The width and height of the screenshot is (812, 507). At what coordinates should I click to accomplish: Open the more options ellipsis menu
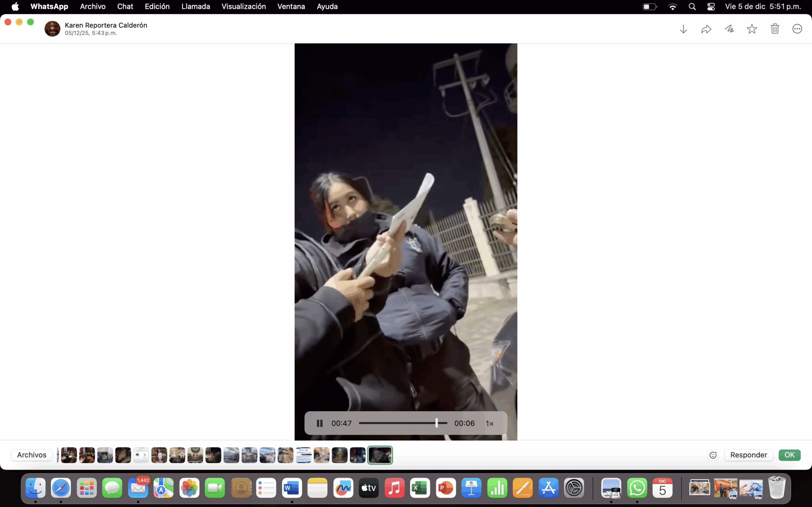pyautogui.click(x=797, y=29)
